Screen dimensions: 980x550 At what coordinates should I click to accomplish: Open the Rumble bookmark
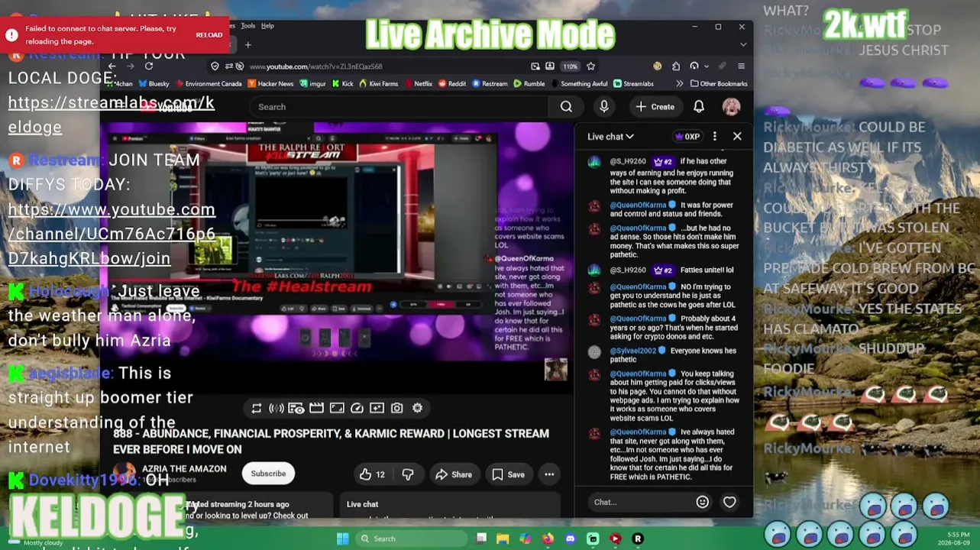tap(529, 84)
